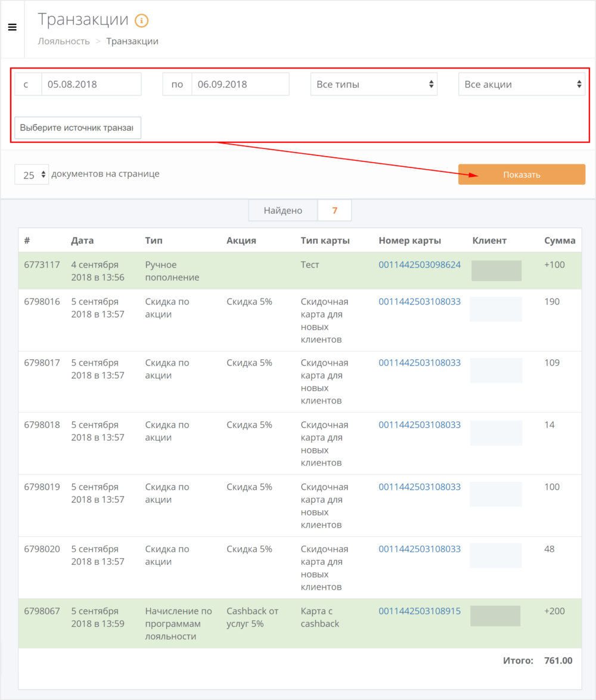The image size is (596, 700).
Task: Click the Тест card type cell
Action: coord(309,265)
